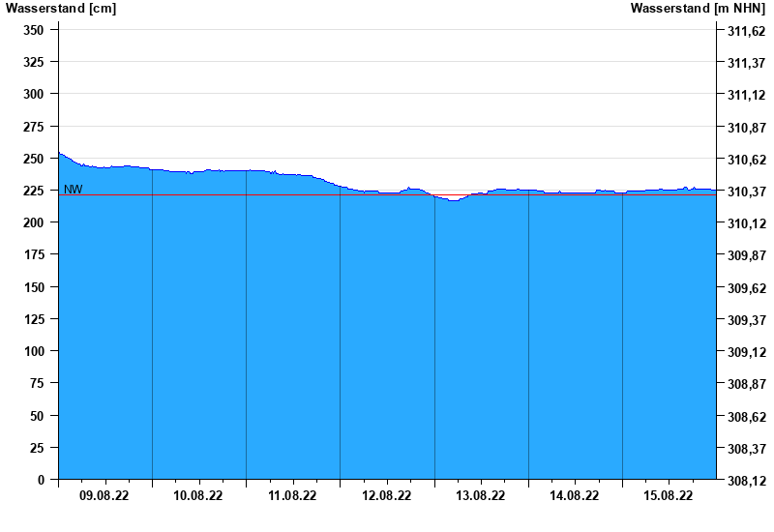774x532 pixels.
Task: Click the 308,37 value on right axis
Action: click(x=746, y=449)
